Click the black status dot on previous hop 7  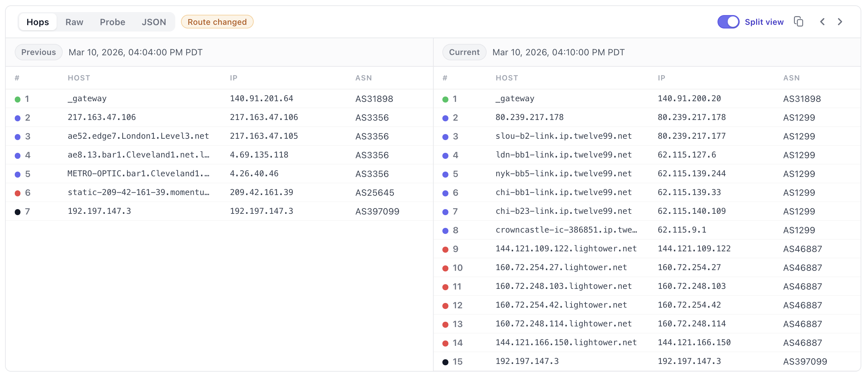(17, 211)
